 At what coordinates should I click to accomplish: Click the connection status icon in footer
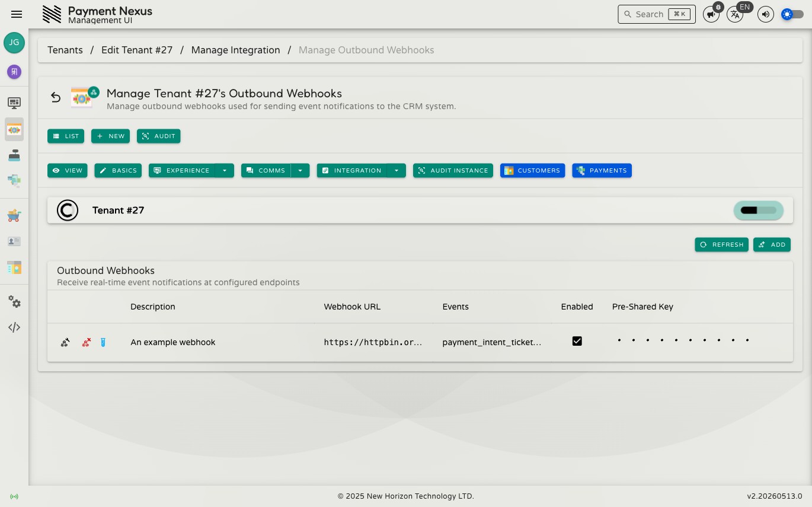[x=14, y=496]
